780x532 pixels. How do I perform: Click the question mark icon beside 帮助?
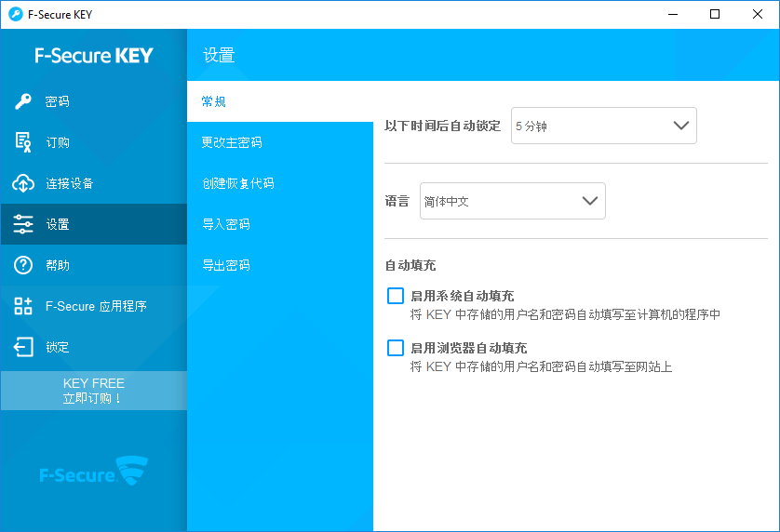23,265
